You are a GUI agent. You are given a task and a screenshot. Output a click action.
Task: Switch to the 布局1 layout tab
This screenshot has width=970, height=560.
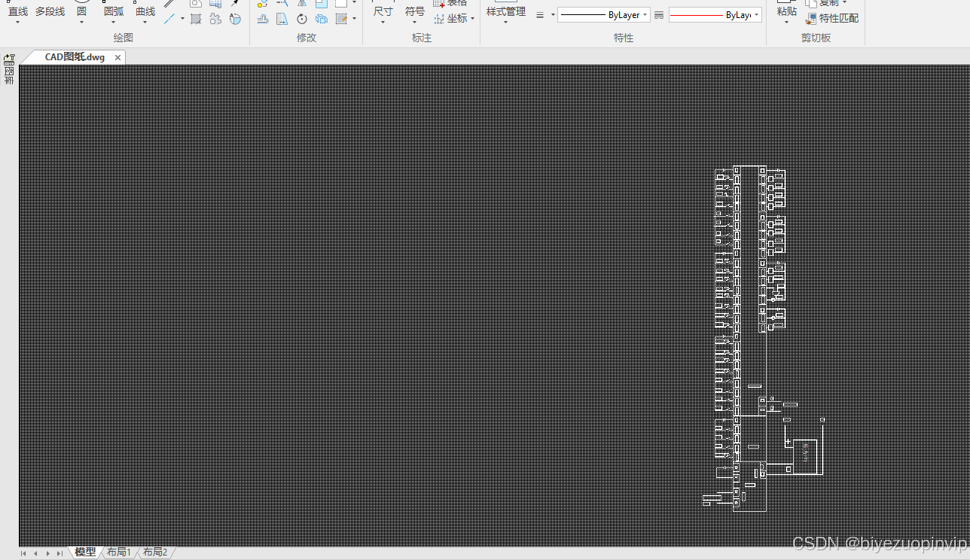click(x=119, y=552)
